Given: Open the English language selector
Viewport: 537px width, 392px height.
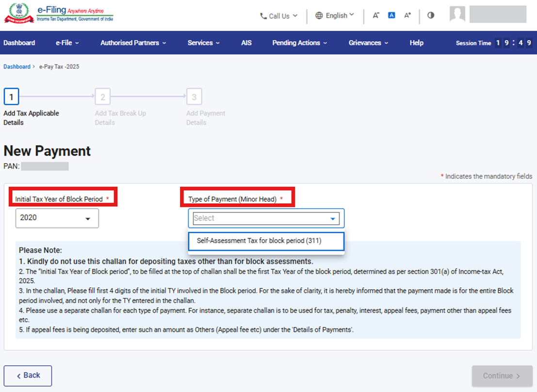Looking at the screenshot, I should coord(335,16).
